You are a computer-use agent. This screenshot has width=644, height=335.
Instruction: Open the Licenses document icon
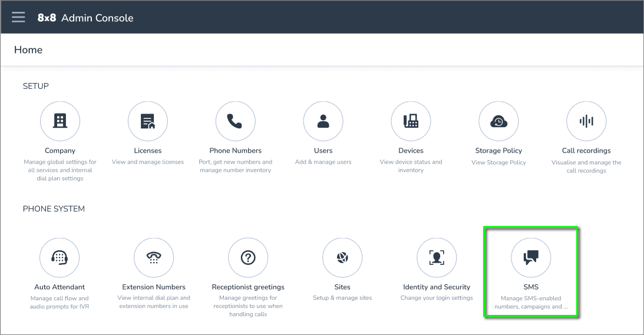pos(148,121)
